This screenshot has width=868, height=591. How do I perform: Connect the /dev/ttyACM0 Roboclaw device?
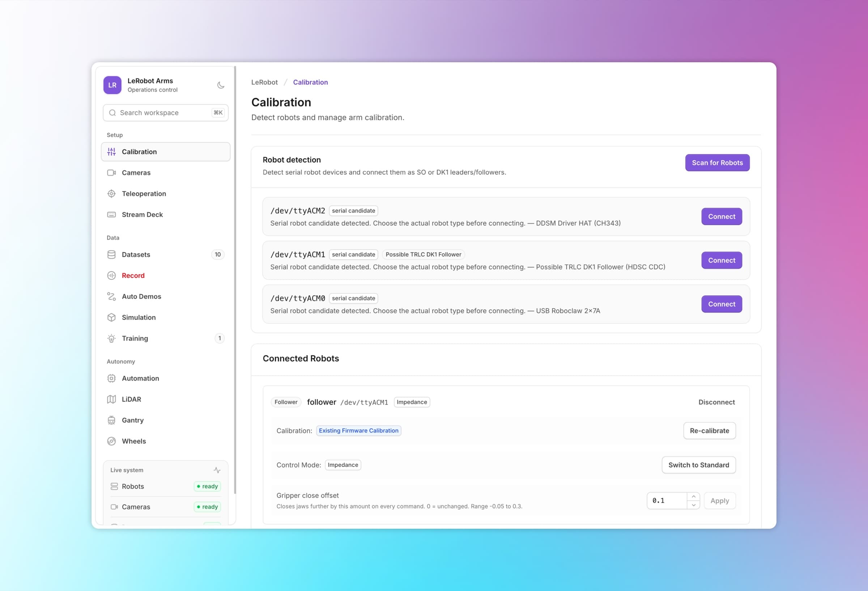pos(722,304)
